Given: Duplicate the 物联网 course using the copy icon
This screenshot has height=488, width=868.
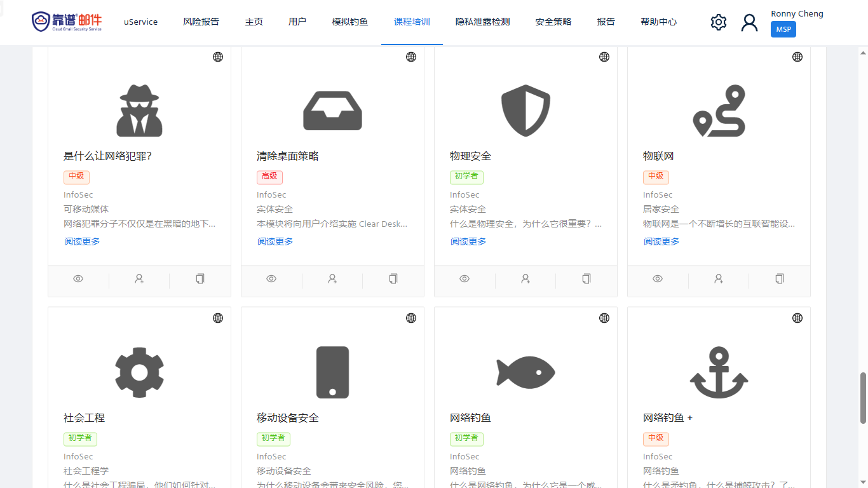Looking at the screenshot, I should click(779, 278).
